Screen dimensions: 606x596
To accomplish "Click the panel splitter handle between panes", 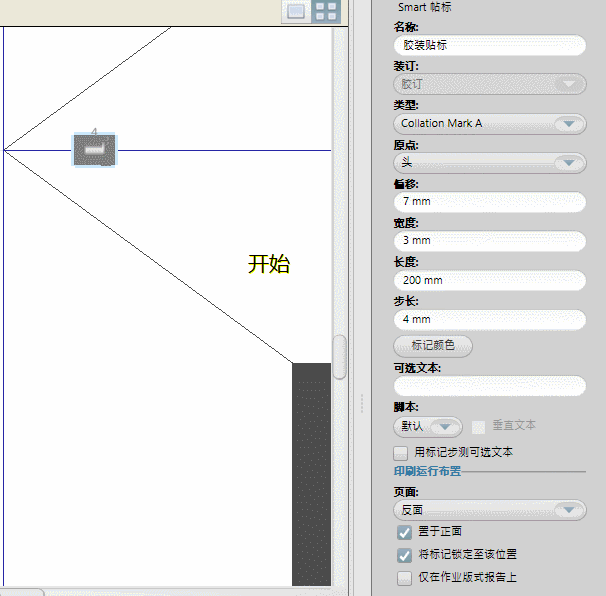I will coord(362,404).
